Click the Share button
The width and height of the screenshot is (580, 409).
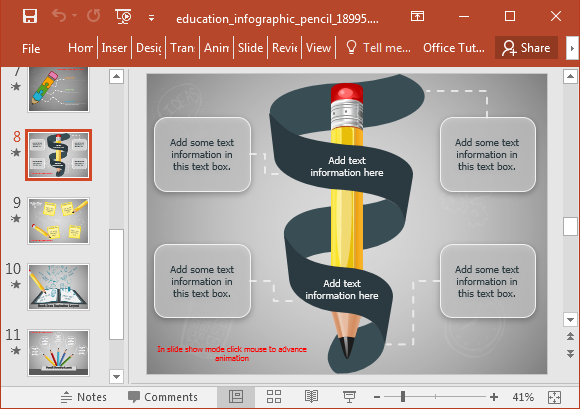tap(526, 48)
